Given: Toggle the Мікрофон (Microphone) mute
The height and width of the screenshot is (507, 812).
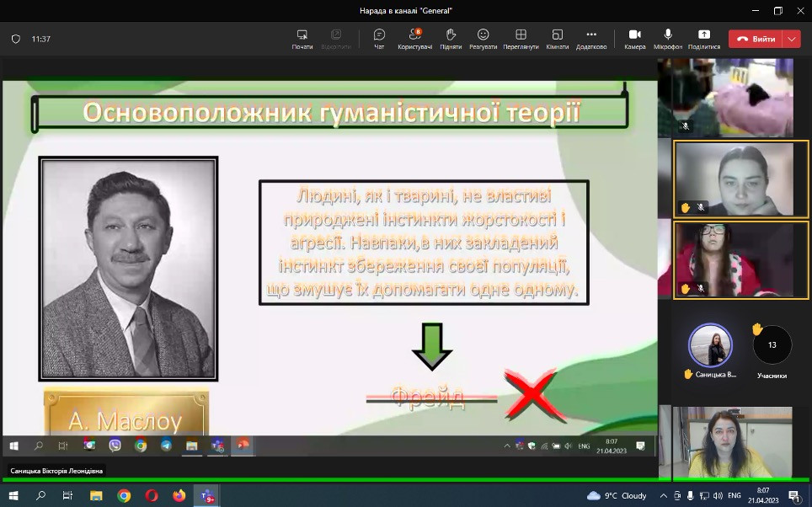Looking at the screenshot, I should tap(668, 39).
